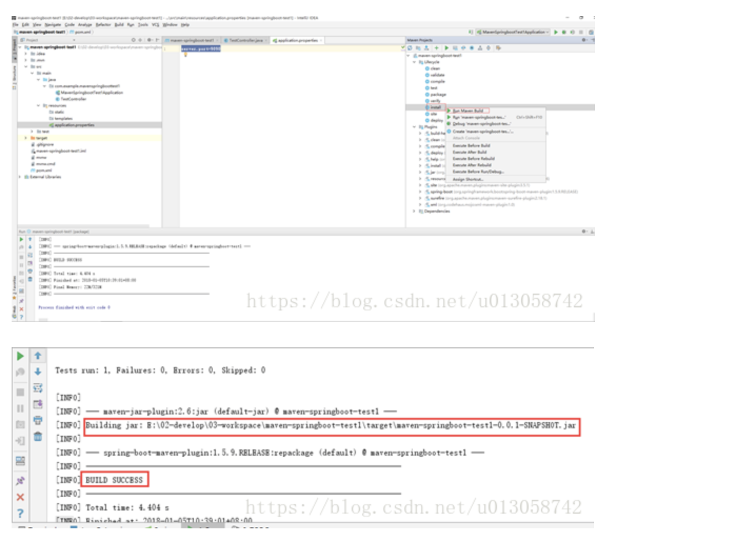Toggle Structure tool window side tab
Viewport: 756px width, 541px height.
coord(14,78)
